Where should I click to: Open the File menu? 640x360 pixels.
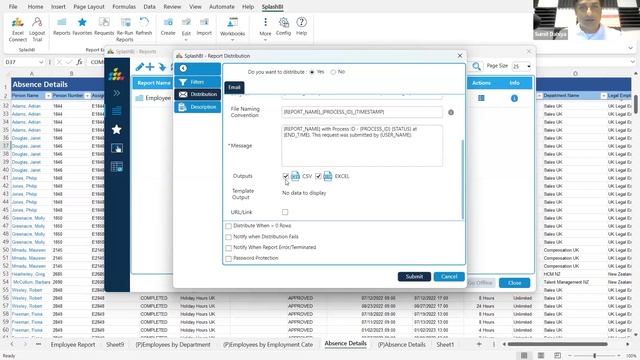point(13,7)
